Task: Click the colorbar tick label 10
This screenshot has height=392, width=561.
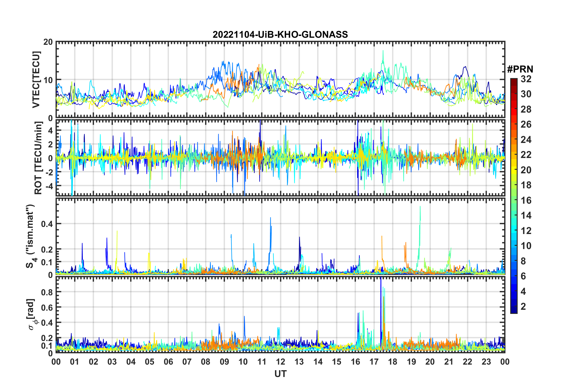Action: click(526, 246)
